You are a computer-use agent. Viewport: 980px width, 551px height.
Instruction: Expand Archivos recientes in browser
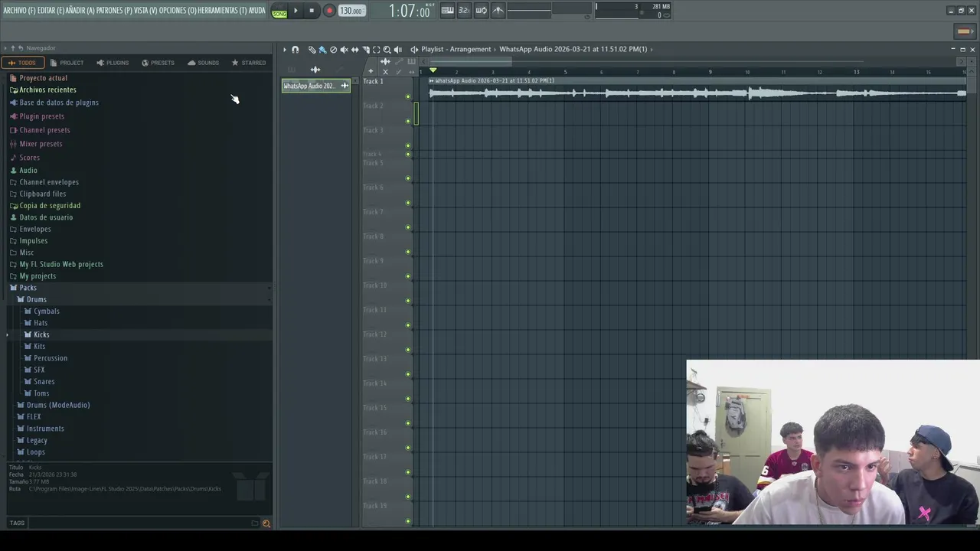point(47,90)
